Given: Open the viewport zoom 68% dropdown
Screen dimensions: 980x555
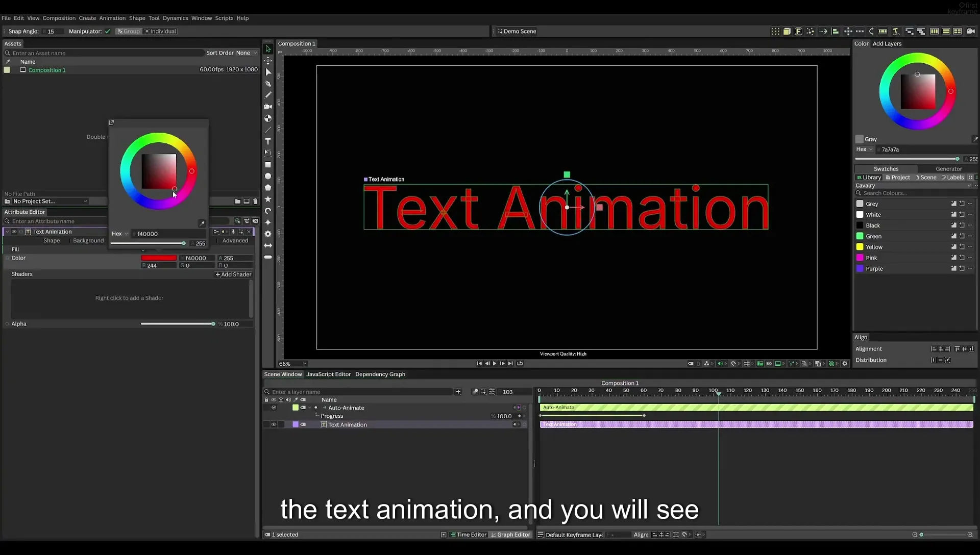Looking at the screenshot, I should [x=293, y=364].
